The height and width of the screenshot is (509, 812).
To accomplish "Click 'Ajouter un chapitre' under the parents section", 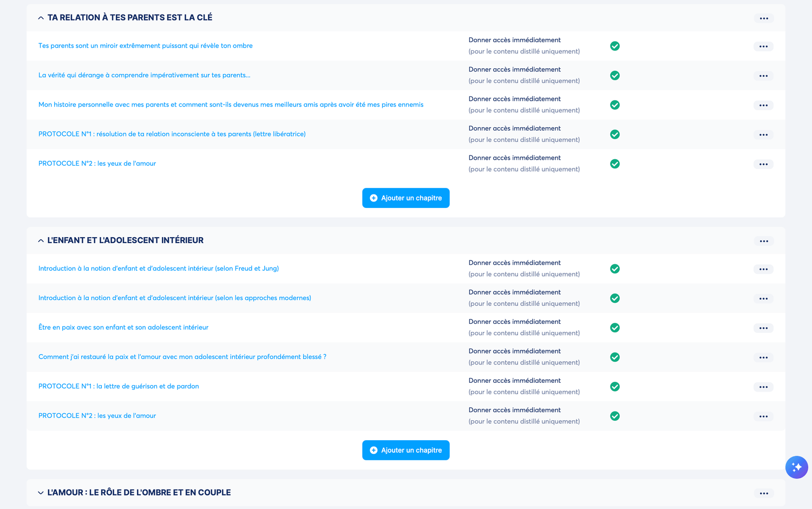I will tap(406, 198).
